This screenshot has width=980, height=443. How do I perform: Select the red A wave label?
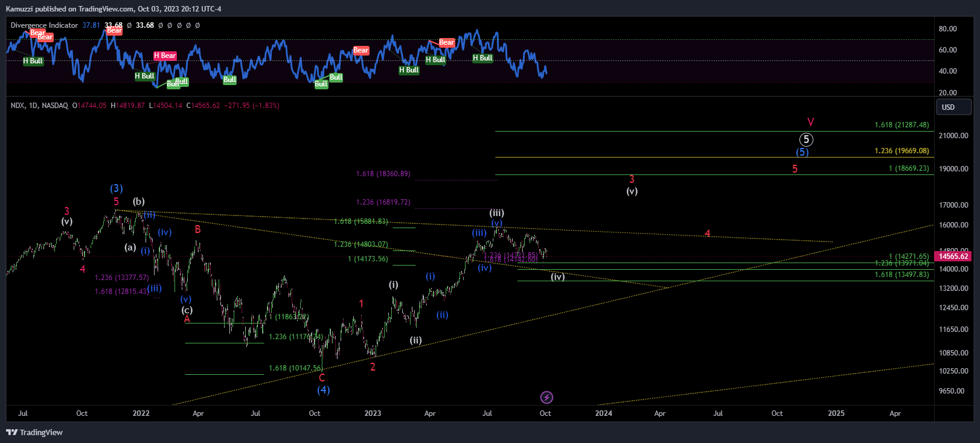coord(187,319)
